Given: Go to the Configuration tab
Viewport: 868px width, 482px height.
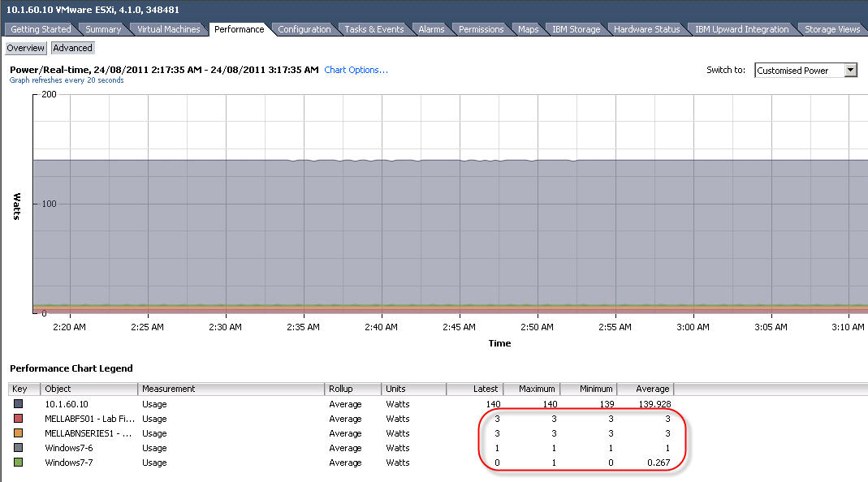Looking at the screenshot, I should pos(304,29).
